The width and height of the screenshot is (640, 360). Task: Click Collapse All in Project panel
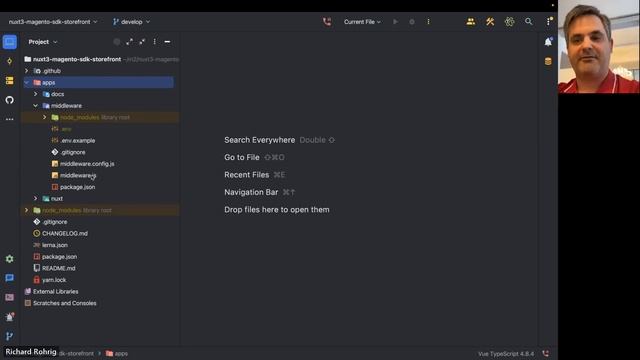142,42
